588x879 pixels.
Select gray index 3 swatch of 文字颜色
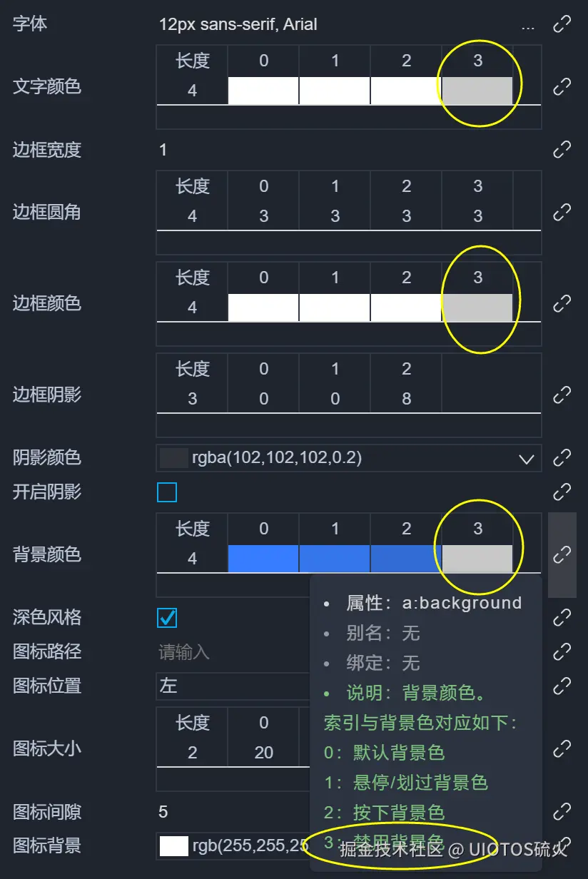477,91
